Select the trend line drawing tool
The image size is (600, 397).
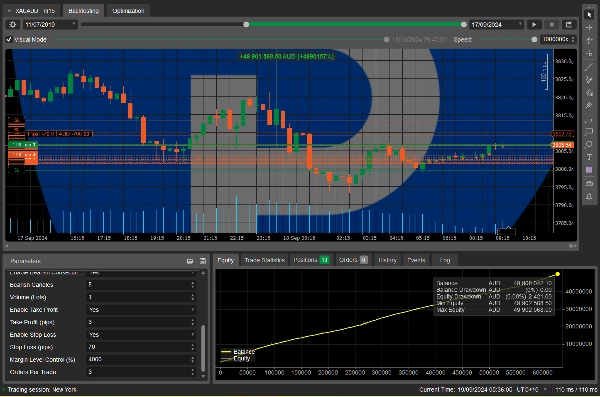[x=589, y=67]
